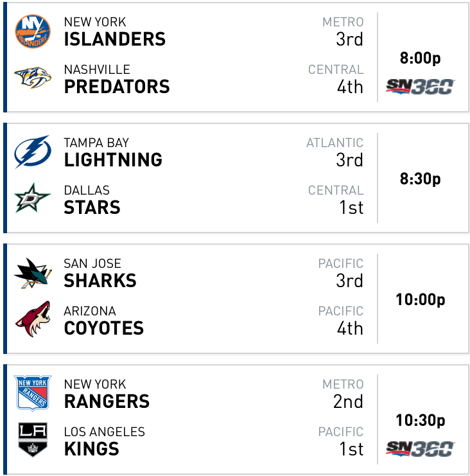
Task: Select the 10:30p Rangers–Kings game time
Action: coord(420,420)
